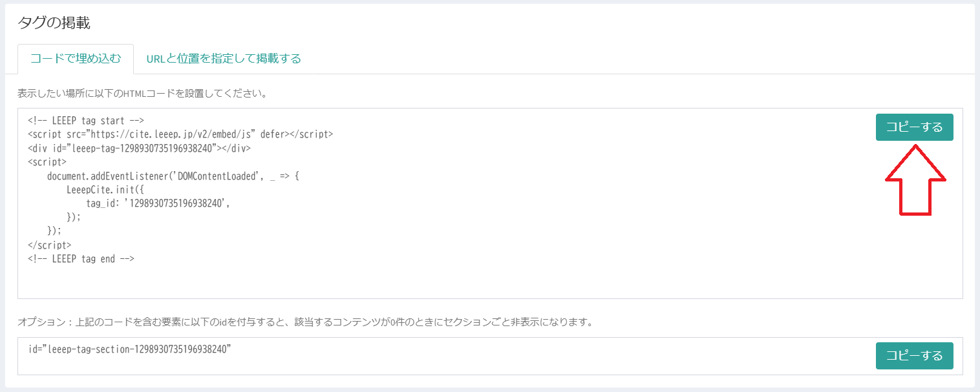Click the div id leeep-tag line
The image size is (980, 392).
[139, 149]
